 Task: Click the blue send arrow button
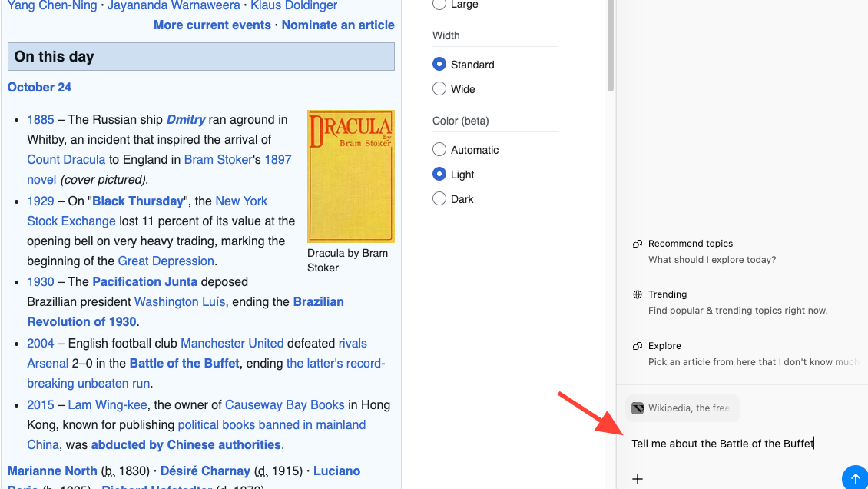click(855, 478)
